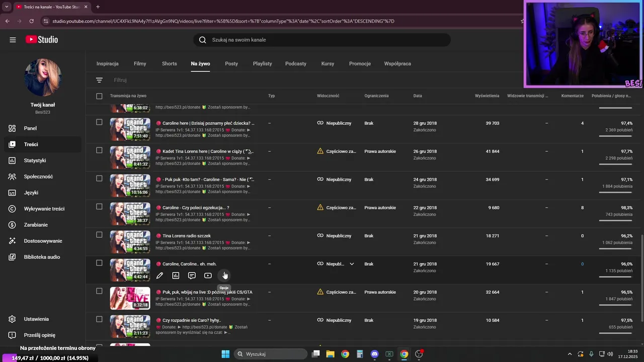Click the Windows taskbar search box
This screenshot has height=362, width=644.
[x=271, y=354]
